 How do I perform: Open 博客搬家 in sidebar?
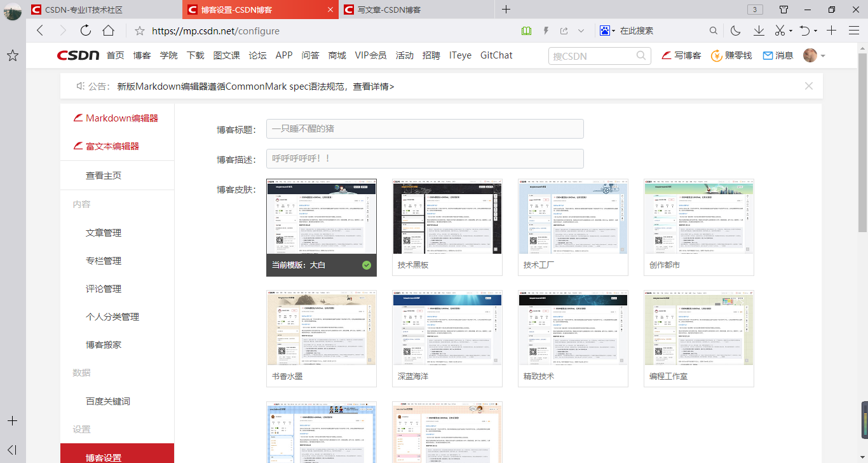click(x=104, y=345)
